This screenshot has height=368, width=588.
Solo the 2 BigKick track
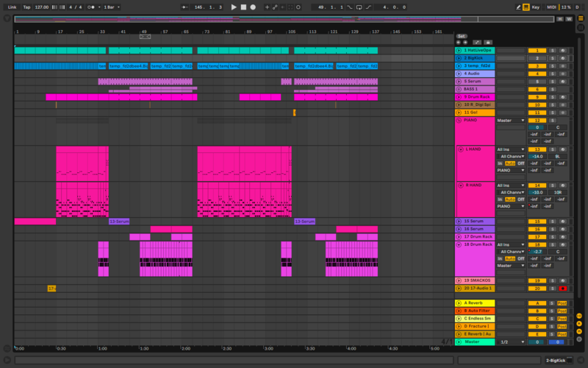[x=553, y=57]
